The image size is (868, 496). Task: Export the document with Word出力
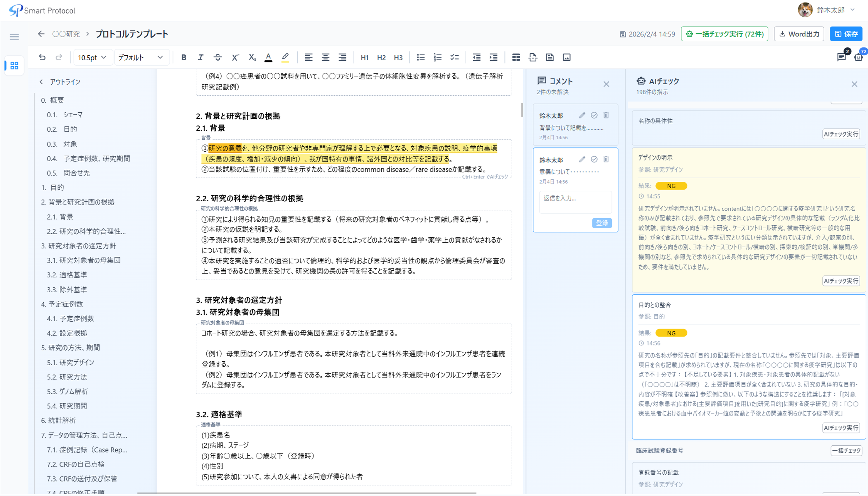[x=799, y=34]
